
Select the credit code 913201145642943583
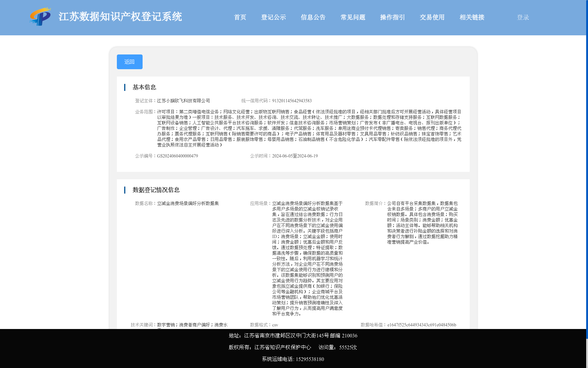point(292,101)
